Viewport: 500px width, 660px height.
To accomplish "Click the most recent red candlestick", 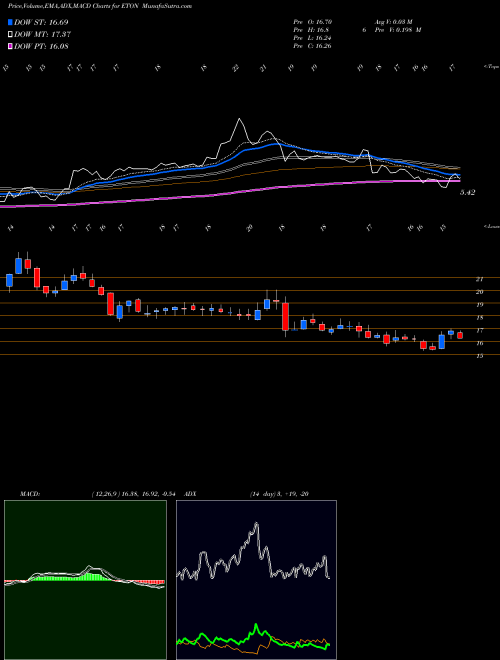I will click(x=460, y=335).
